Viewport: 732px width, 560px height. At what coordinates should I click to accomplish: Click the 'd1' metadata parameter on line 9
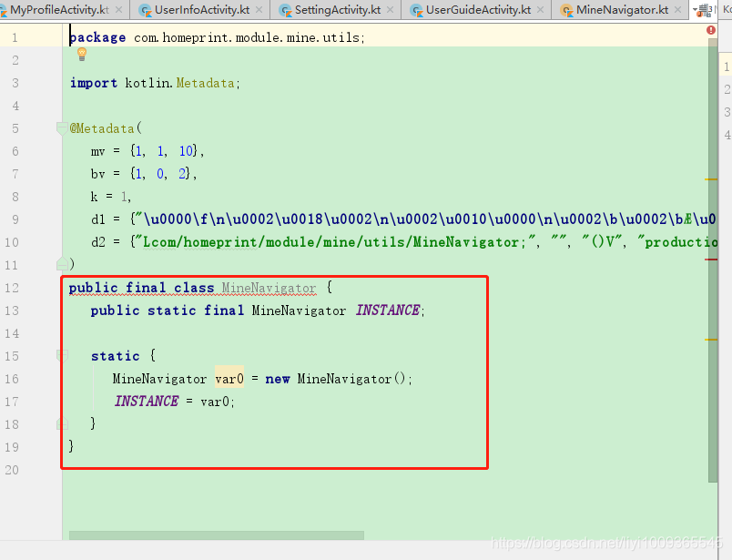(x=98, y=219)
